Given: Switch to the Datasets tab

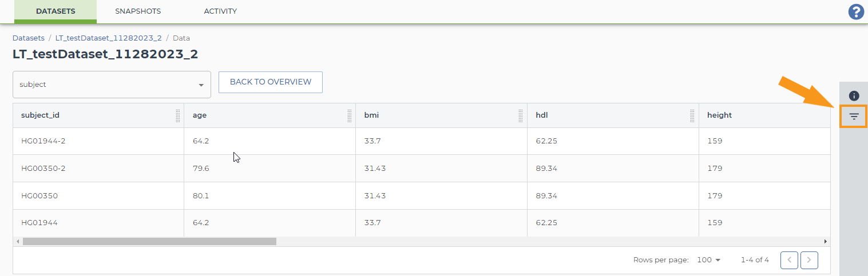Looking at the screenshot, I should (56, 11).
